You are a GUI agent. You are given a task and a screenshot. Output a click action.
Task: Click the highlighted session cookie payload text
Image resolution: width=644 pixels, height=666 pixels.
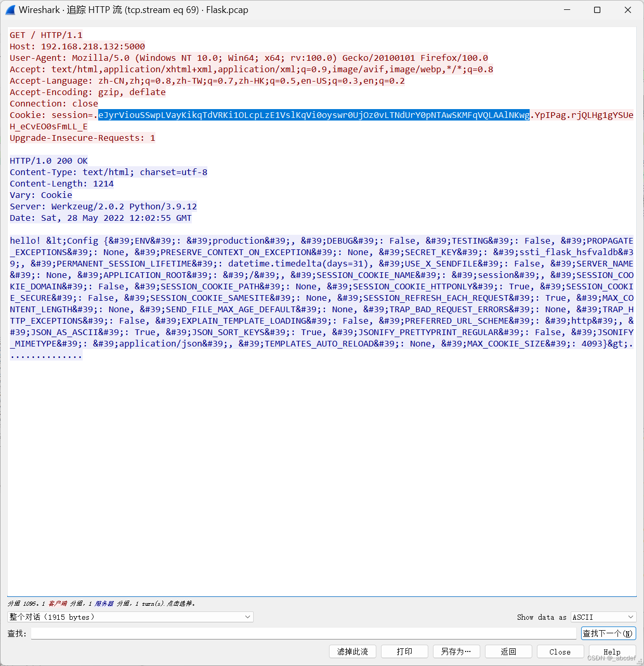[x=314, y=115]
